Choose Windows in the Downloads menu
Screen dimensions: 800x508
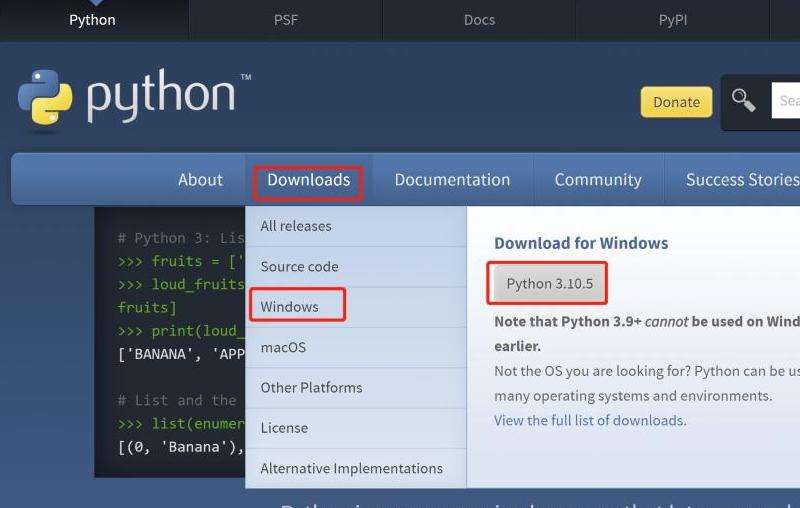pyautogui.click(x=356, y=307)
